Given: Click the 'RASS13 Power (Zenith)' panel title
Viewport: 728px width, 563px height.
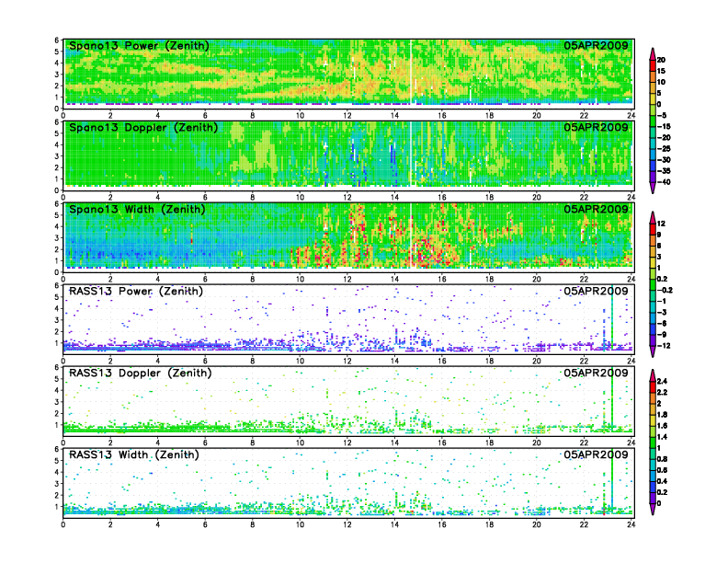Looking at the screenshot, I should tap(135, 292).
